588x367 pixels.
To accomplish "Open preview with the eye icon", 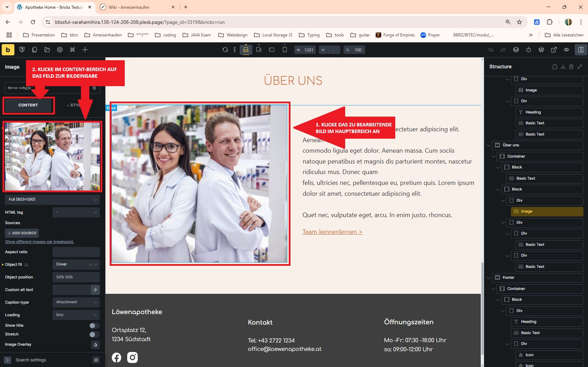I will point(566,50).
